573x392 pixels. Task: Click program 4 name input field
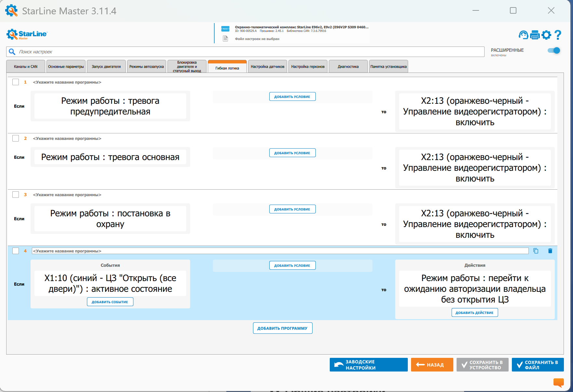pyautogui.click(x=280, y=251)
